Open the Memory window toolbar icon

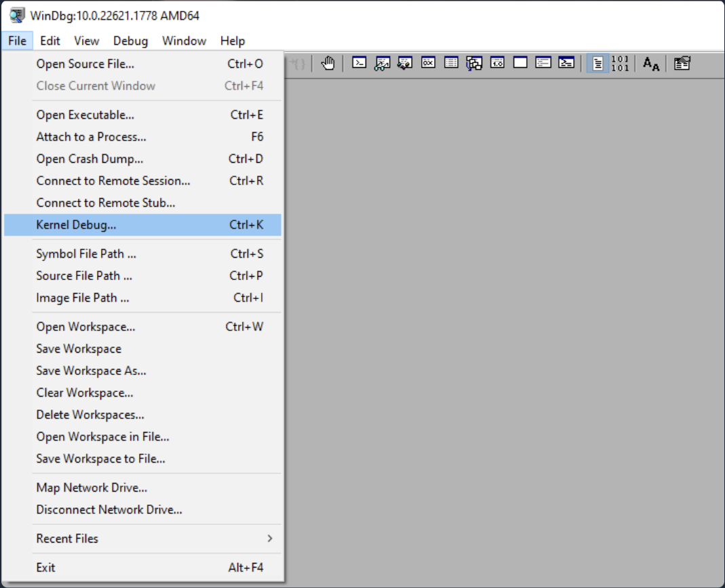452,63
